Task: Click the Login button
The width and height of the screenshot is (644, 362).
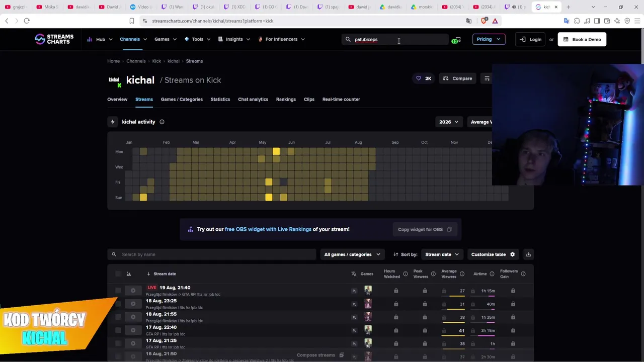Action: click(x=531, y=39)
